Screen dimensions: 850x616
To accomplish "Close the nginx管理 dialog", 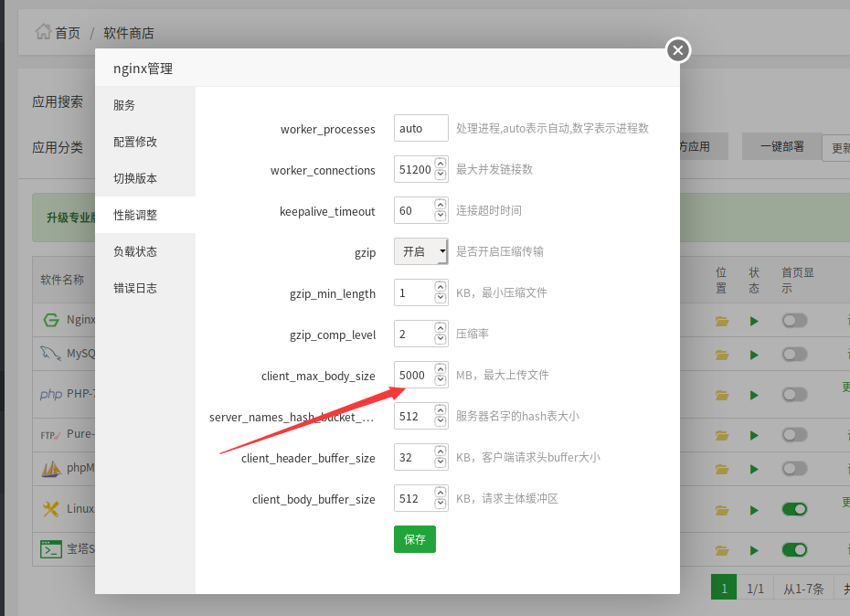I will [677, 50].
